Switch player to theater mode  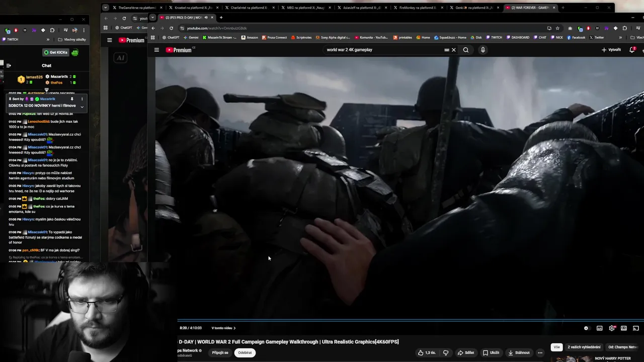(x=624, y=328)
